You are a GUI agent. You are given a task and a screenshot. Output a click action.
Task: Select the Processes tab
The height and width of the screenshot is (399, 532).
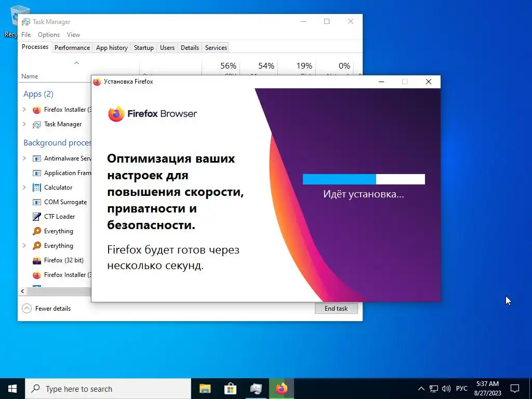(35, 47)
